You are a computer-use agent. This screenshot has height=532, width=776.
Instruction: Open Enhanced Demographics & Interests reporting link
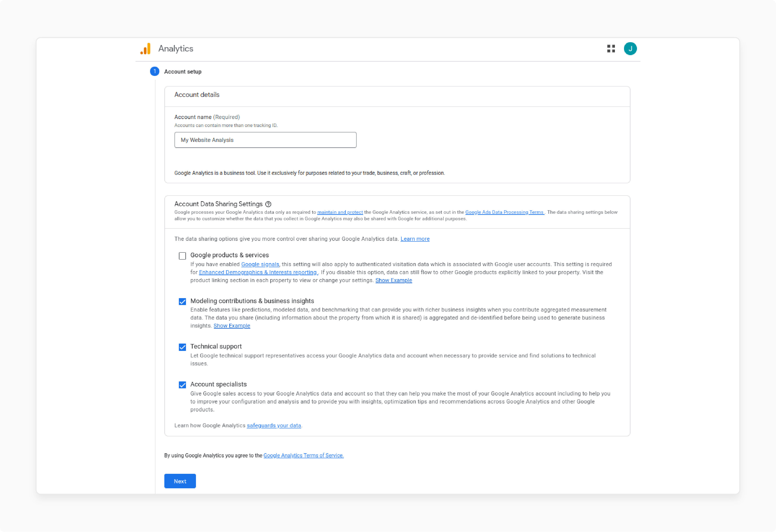click(x=258, y=272)
